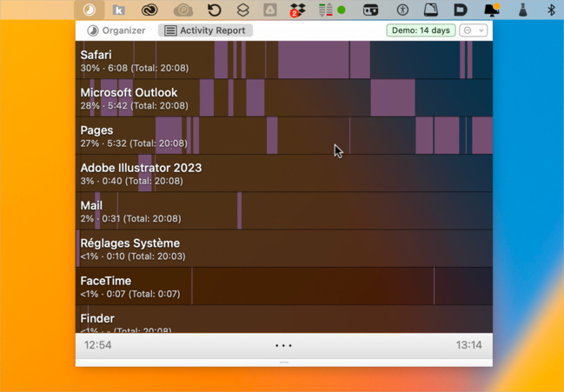Select the Réglages Système row
This screenshot has width=564, height=392.
[x=284, y=249]
